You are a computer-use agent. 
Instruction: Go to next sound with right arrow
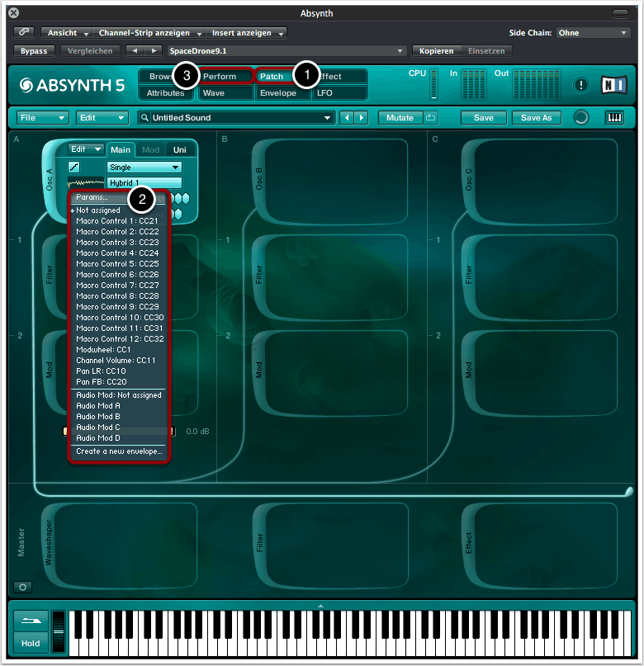[x=362, y=118]
